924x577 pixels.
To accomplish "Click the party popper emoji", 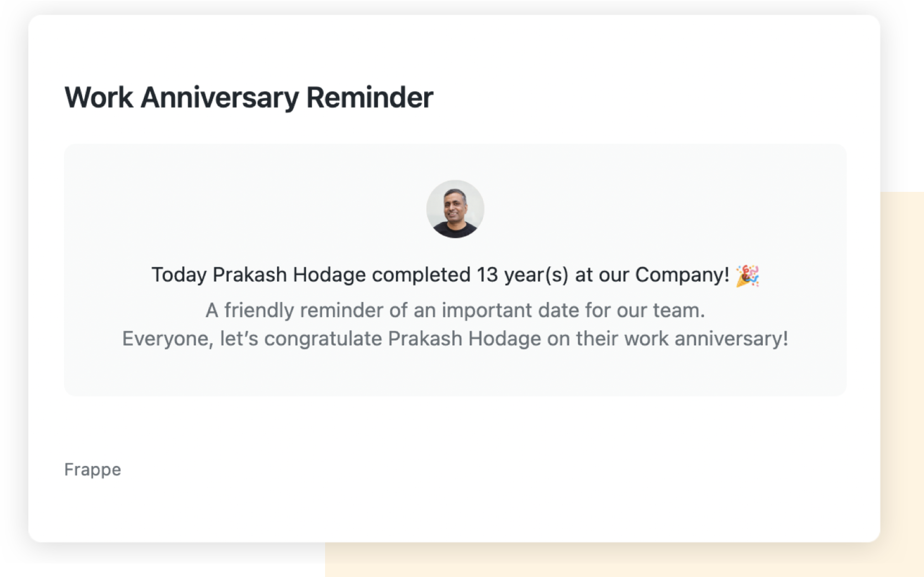I will pyautogui.click(x=747, y=275).
